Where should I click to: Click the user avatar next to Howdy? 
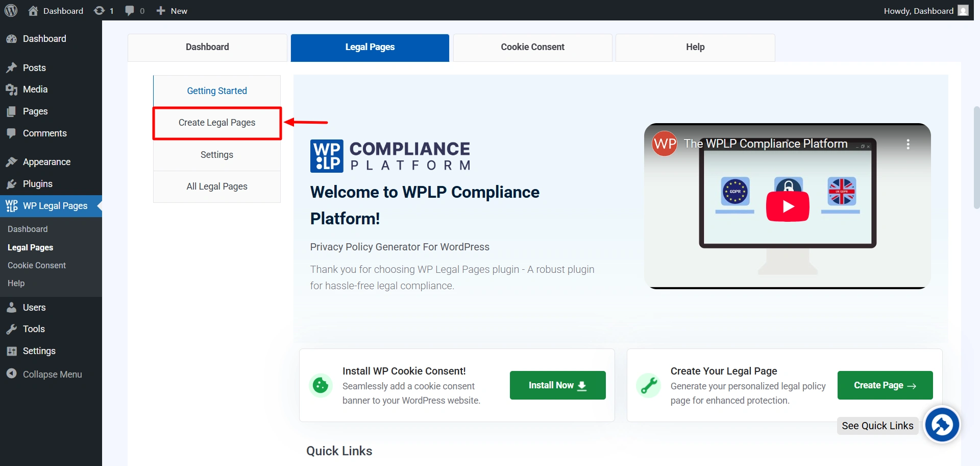click(963, 11)
